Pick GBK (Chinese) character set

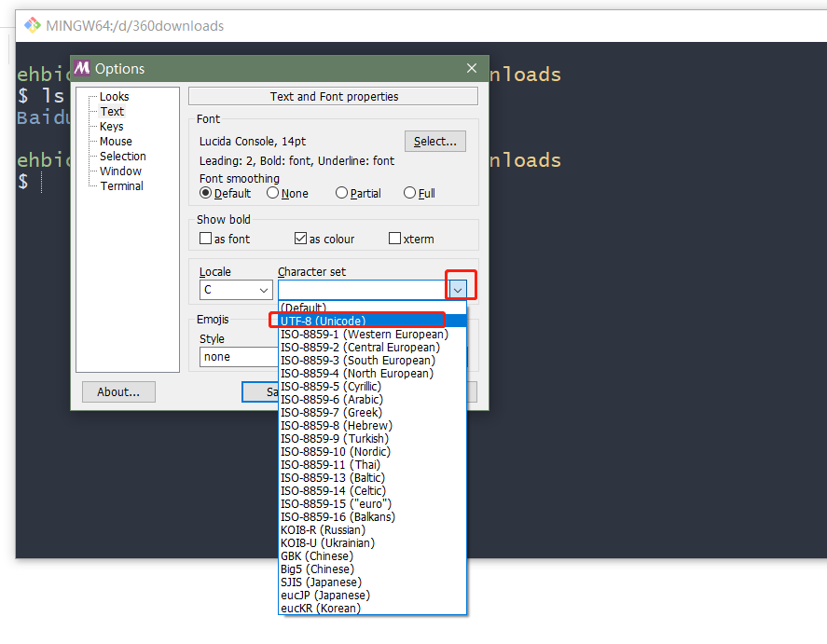pyautogui.click(x=317, y=555)
